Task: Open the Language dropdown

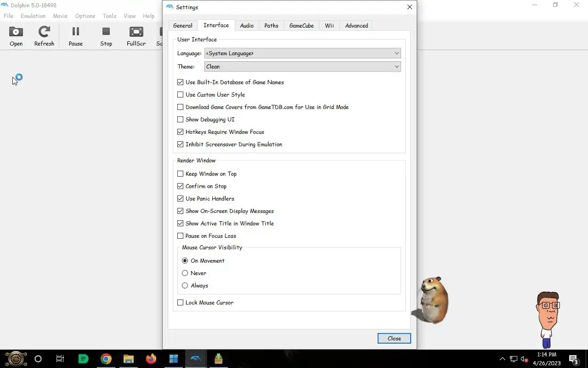Action: [302, 53]
